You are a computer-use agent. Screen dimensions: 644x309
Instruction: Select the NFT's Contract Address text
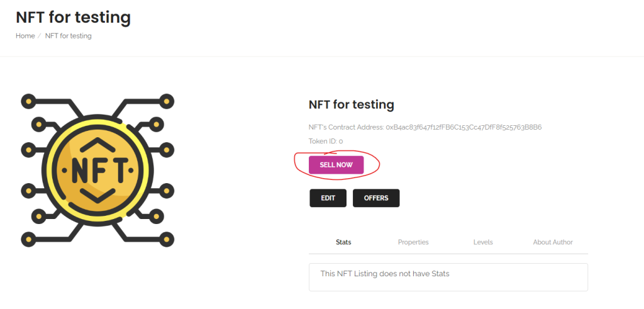[425, 127]
